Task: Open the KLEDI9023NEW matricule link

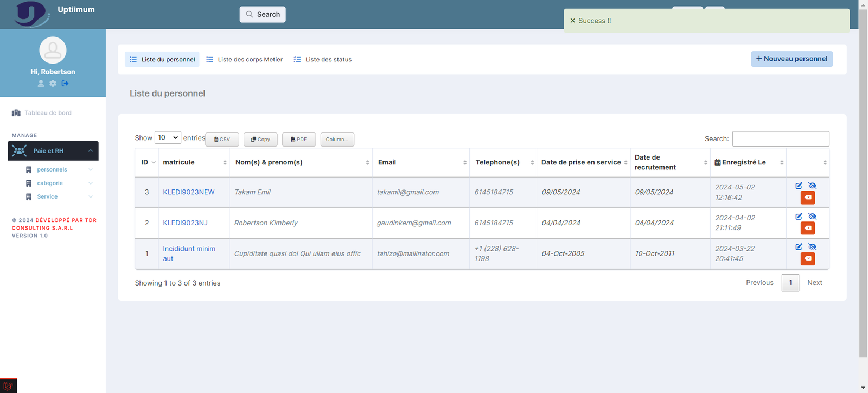Action: 189,192
